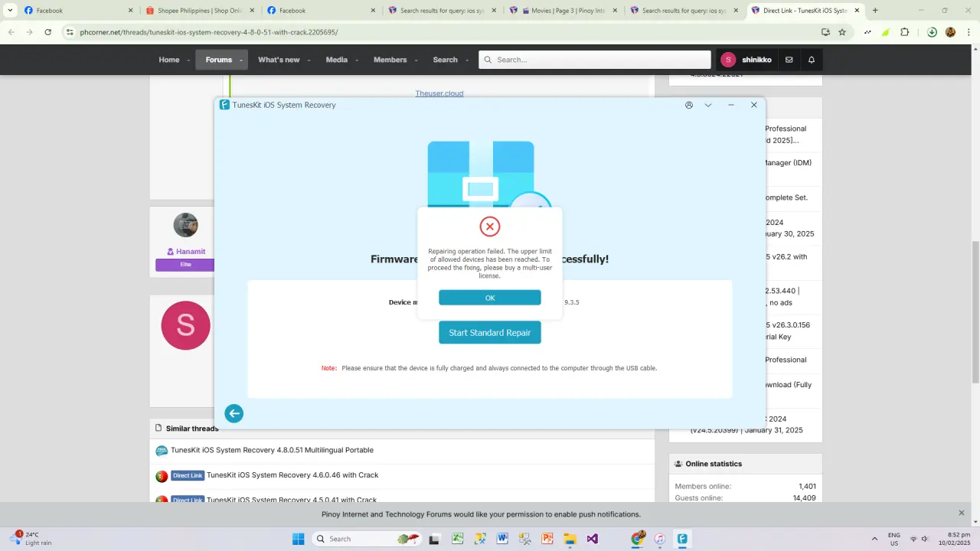
Task: Open the forum Home menu item
Action: click(169, 60)
